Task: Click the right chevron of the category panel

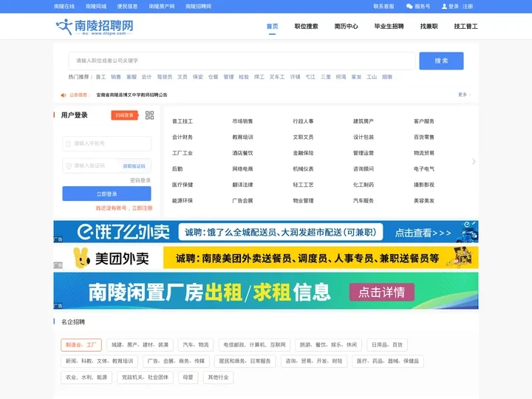Action: coord(474,162)
